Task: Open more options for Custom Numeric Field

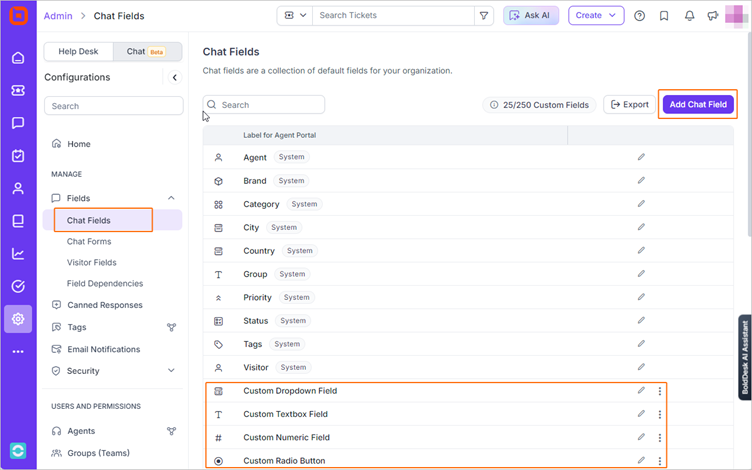Action: point(660,438)
